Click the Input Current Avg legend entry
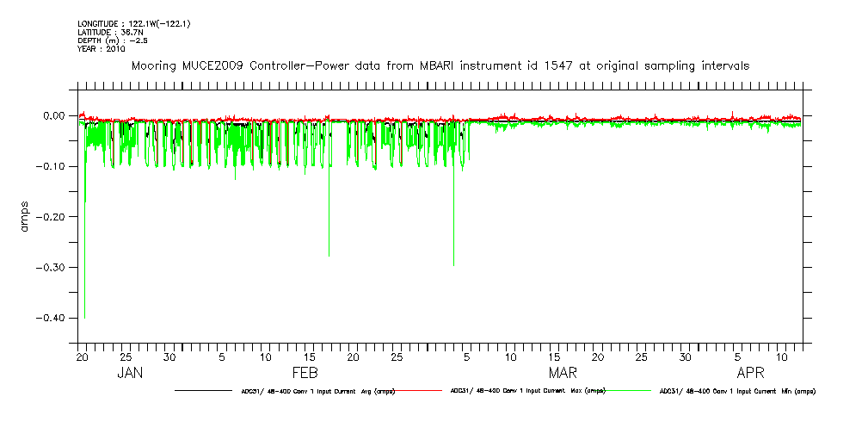Screen dimensions: 868x434 coord(317,391)
